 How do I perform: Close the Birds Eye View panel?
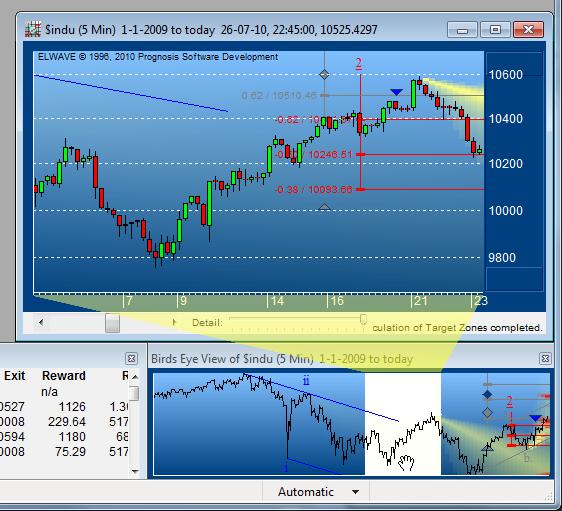545,358
